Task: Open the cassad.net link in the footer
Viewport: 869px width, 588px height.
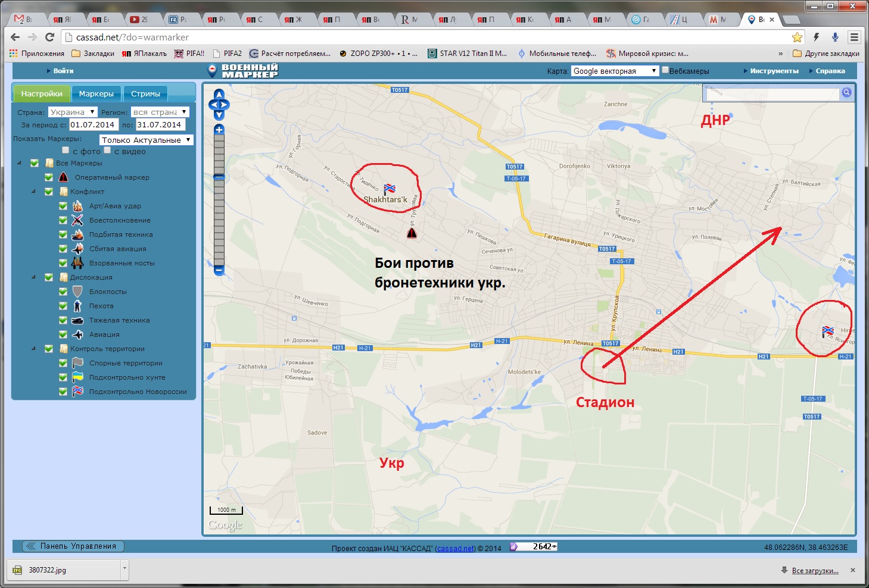Action: click(456, 548)
